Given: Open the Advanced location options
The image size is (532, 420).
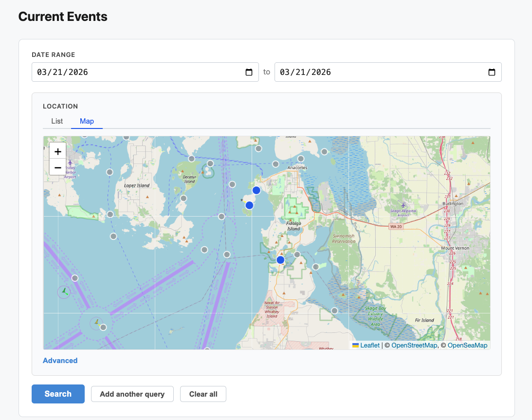Looking at the screenshot, I should (x=60, y=360).
